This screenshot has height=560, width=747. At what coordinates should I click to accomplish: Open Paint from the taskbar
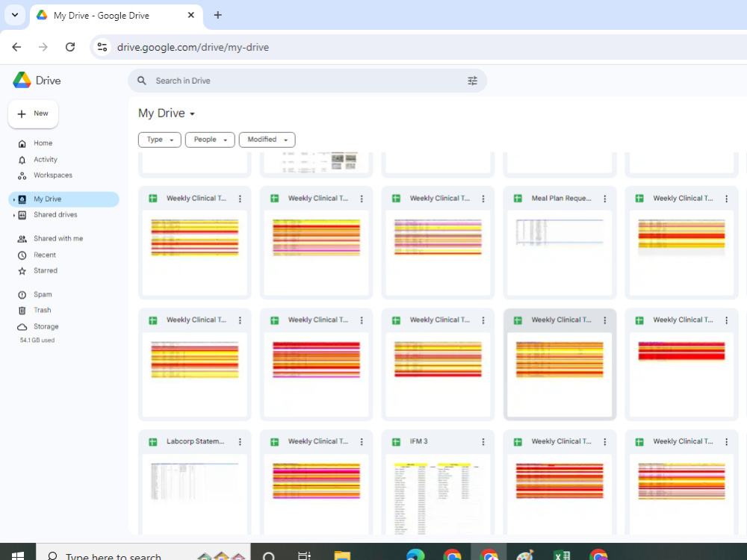(x=525, y=555)
